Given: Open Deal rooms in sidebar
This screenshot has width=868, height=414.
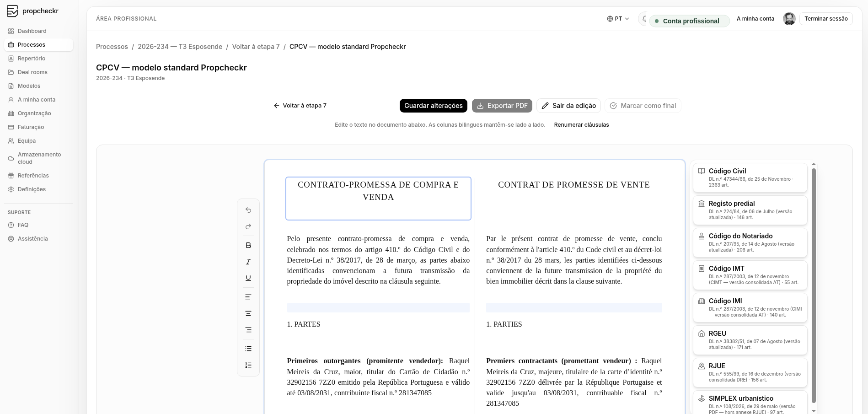Looking at the screenshot, I should pos(38,72).
